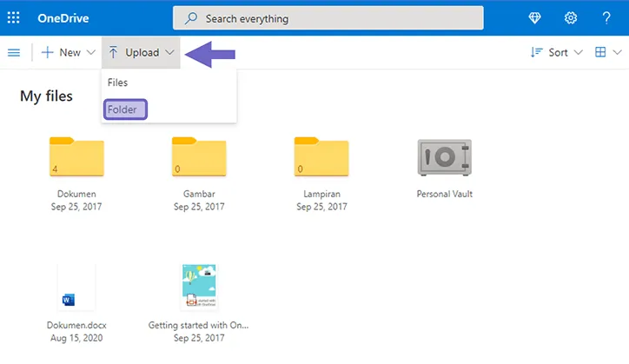The image size is (629, 364).
Task: Open the app launcher grid icon
Action: [13, 17]
